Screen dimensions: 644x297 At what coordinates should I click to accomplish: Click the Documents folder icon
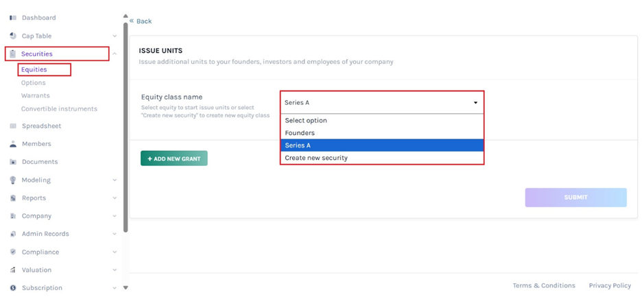[13, 162]
